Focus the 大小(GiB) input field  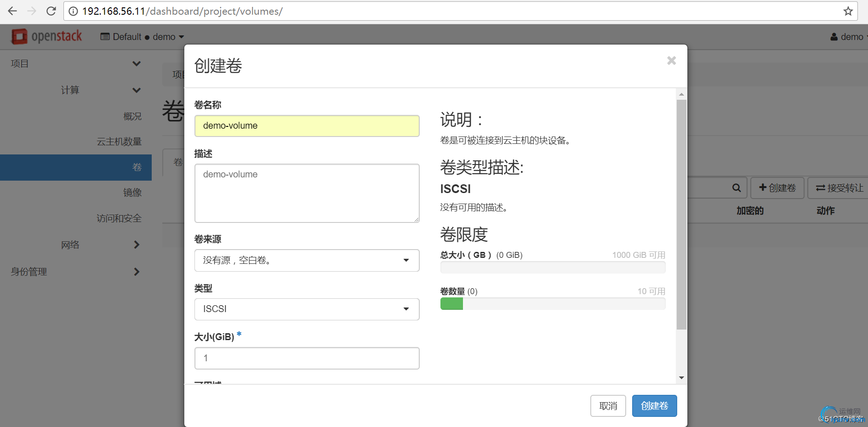coord(307,358)
